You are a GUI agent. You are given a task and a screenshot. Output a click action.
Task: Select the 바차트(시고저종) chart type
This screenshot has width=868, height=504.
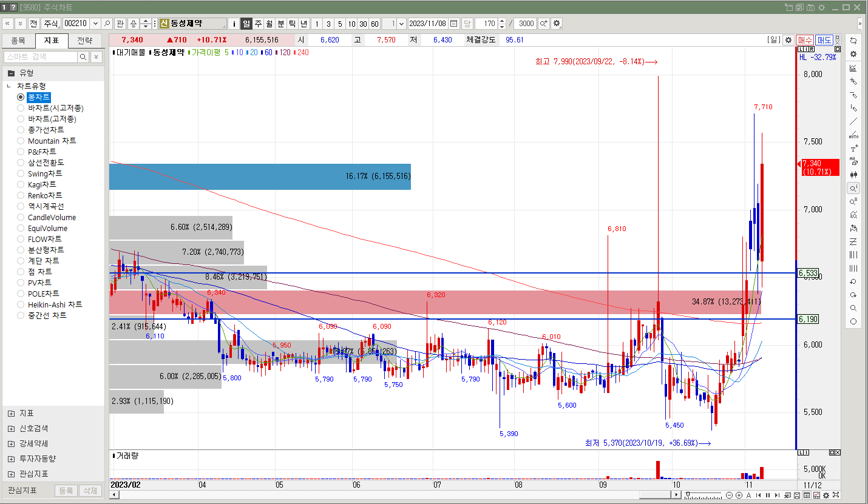(x=21, y=108)
